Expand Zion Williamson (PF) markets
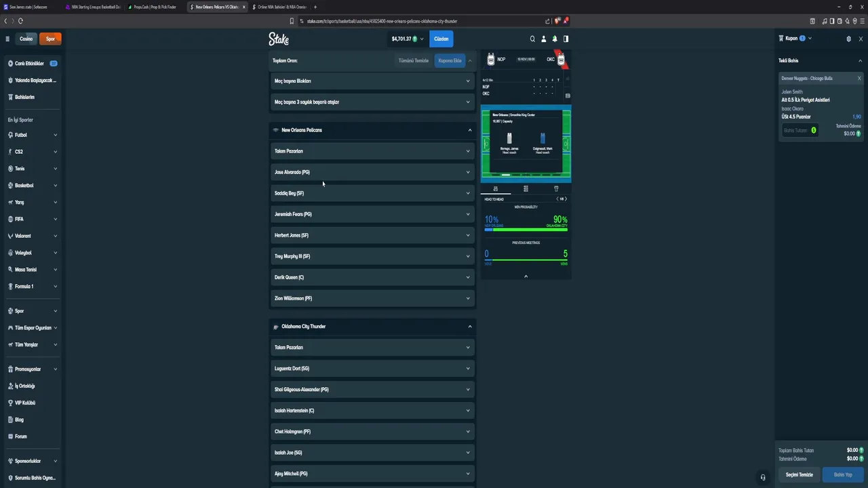The width and height of the screenshot is (868, 488). (372, 298)
